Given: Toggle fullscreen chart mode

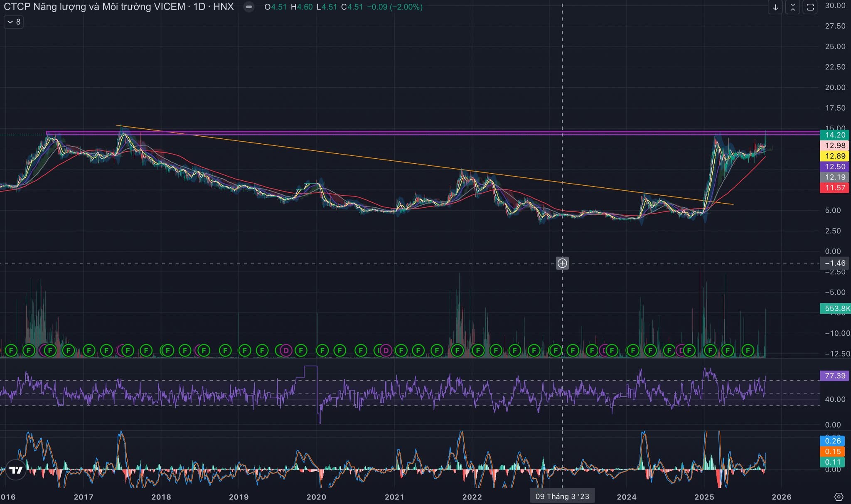Looking at the screenshot, I should tap(810, 7).
